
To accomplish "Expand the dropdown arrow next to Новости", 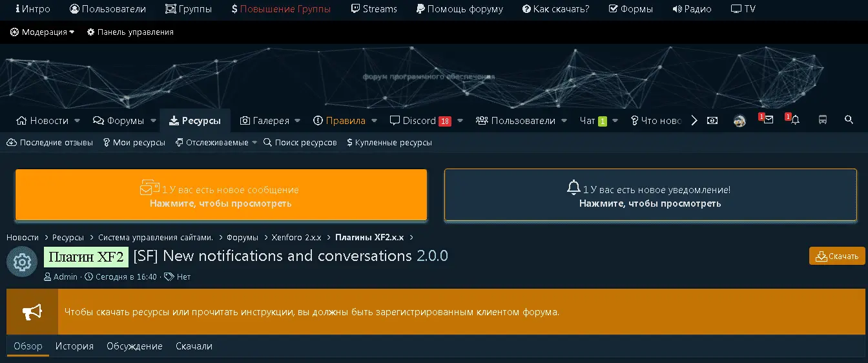I will (x=77, y=121).
